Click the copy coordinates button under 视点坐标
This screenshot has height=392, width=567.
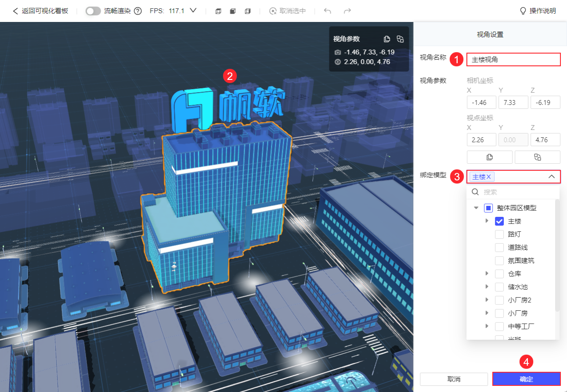[489, 157]
